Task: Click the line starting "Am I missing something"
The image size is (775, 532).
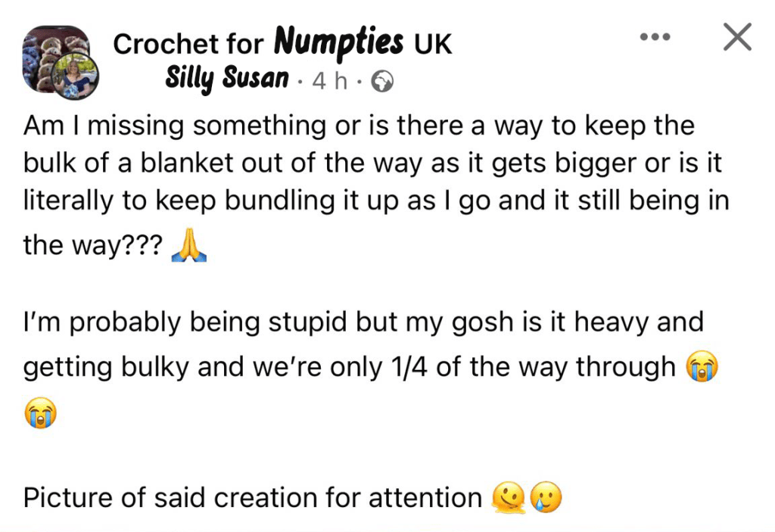Action: (359, 126)
